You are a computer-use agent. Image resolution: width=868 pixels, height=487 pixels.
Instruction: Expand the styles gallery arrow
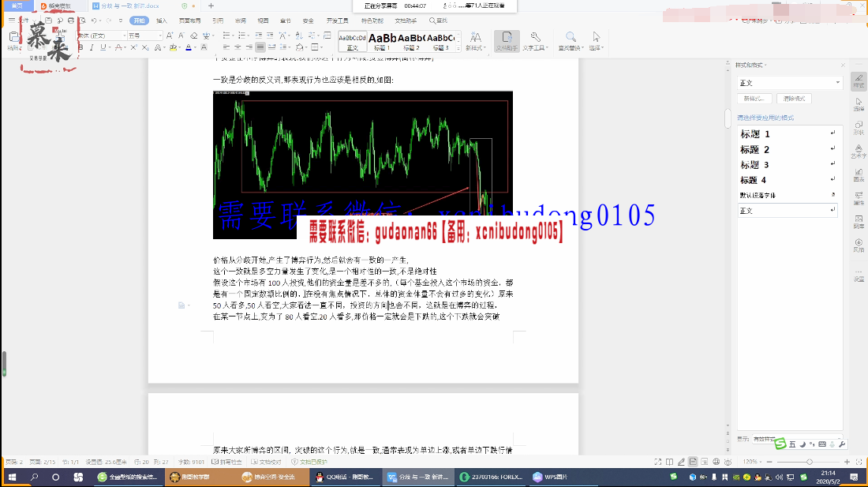click(458, 47)
